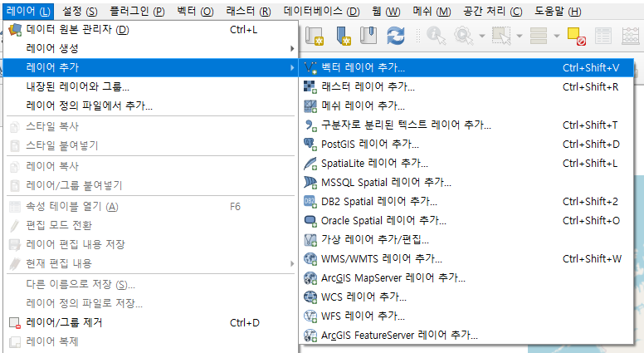Click WMS/WMTS 레이어 추가... entry

(466, 258)
